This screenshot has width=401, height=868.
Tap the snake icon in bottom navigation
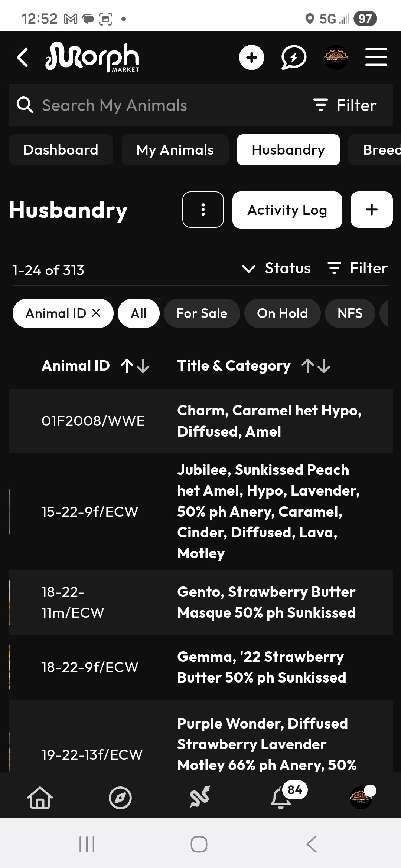point(200,797)
